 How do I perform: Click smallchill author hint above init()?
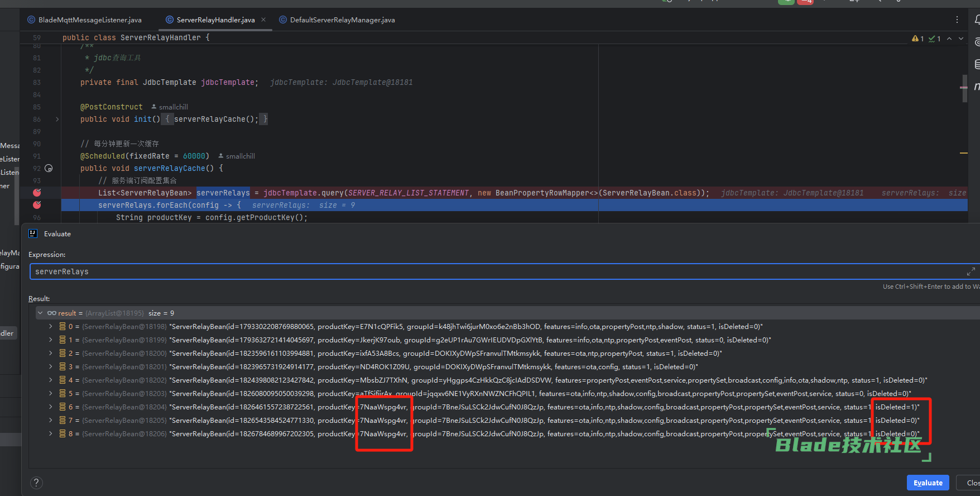170,107
